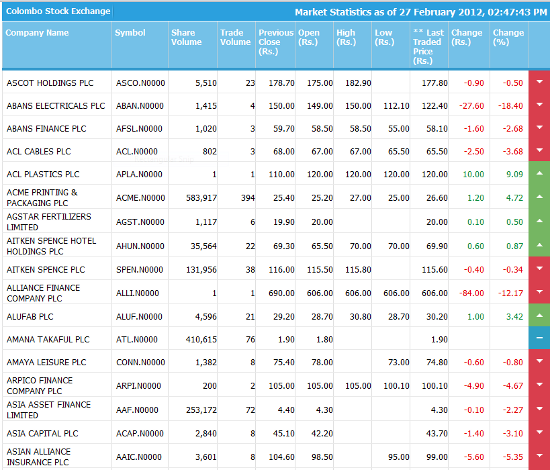
Task: Select ASIAN ALLIANCE INSURANCE PLC name
Action: [38, 457]
